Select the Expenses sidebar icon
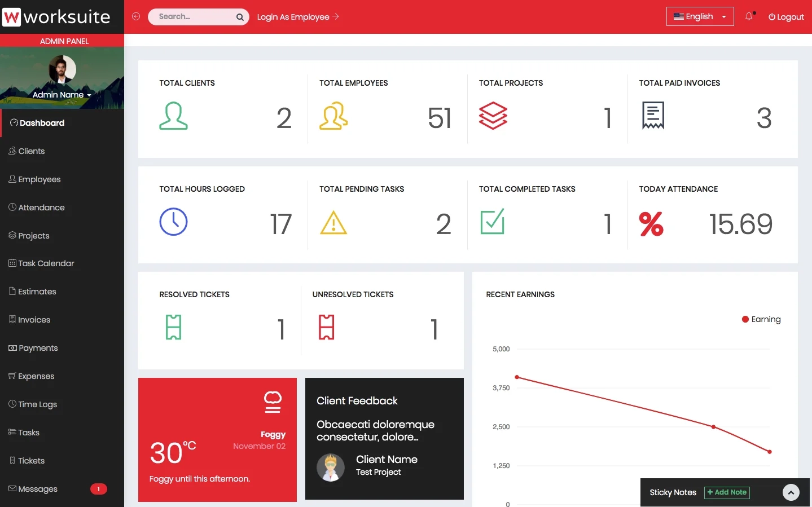The height and width of the screenshot is (507, 812). tap(12, 376)
